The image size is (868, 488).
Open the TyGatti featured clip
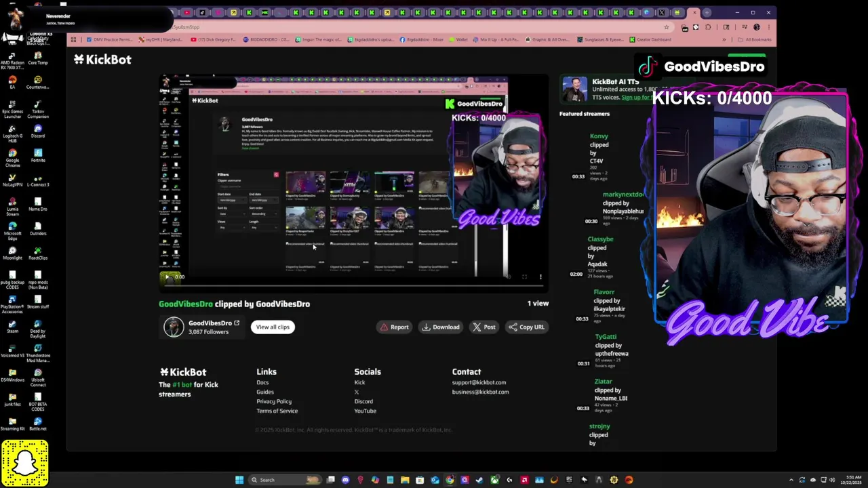click(606, 337)
